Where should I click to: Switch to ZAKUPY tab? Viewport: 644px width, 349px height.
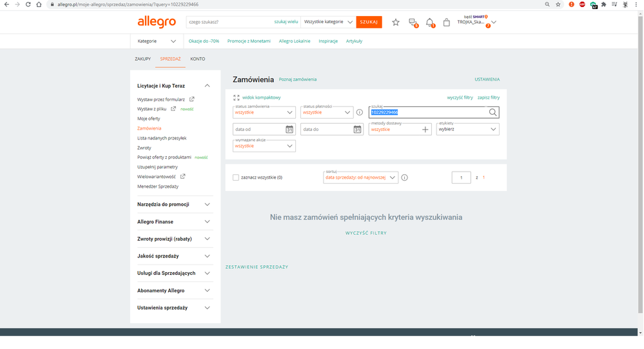[x=142, y=59]
